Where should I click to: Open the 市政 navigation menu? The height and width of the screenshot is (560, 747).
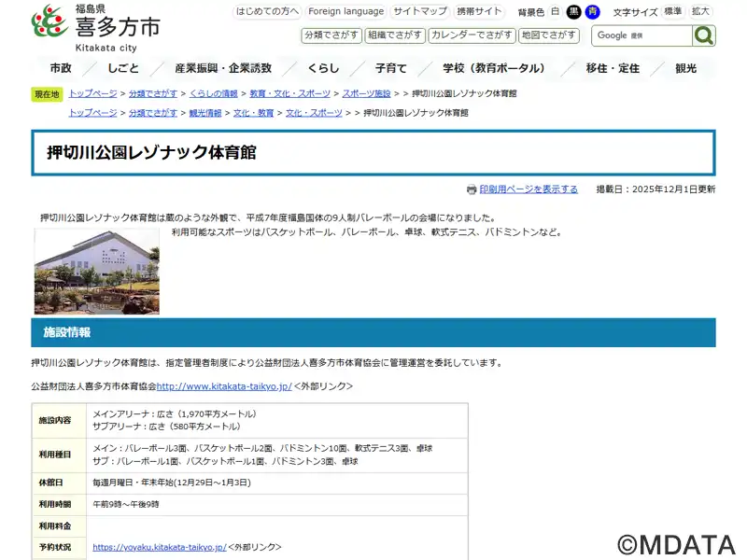[61, 69]
